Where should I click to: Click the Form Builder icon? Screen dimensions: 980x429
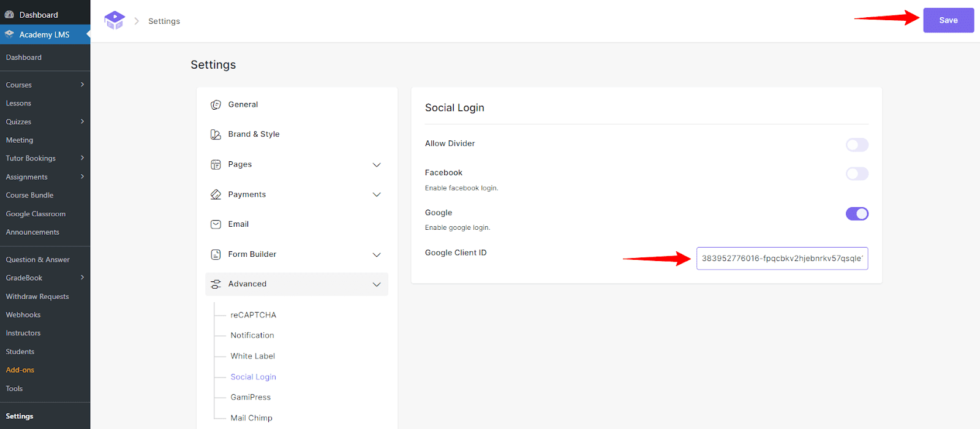pyautogui.click(x=216, y=254)
